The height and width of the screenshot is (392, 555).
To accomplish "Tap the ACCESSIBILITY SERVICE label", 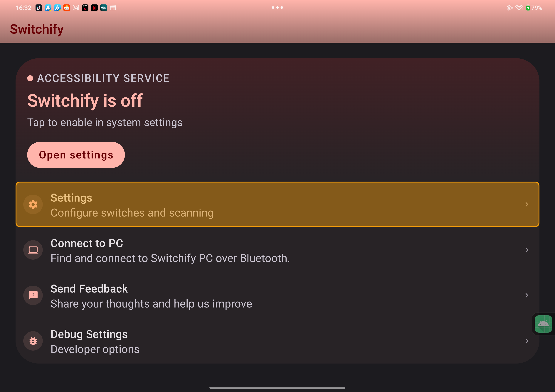I will [x=103, y=78].
